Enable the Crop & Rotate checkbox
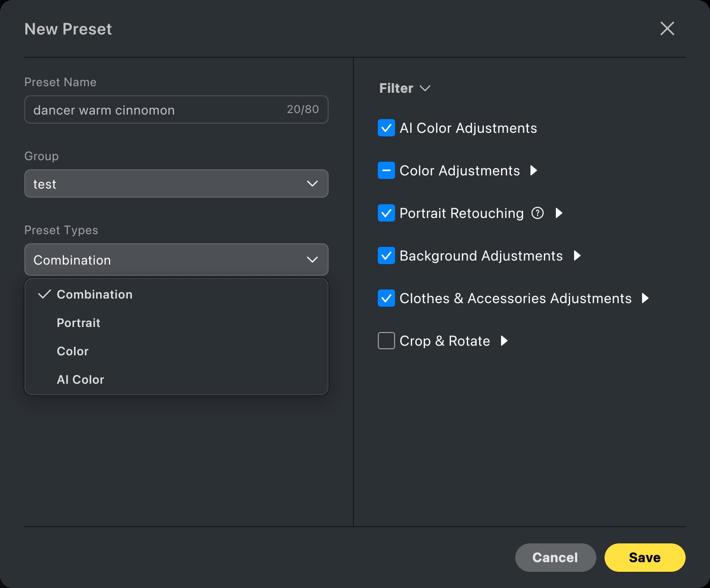Viewport: 710px width, 588px height. tap(386, 341)
